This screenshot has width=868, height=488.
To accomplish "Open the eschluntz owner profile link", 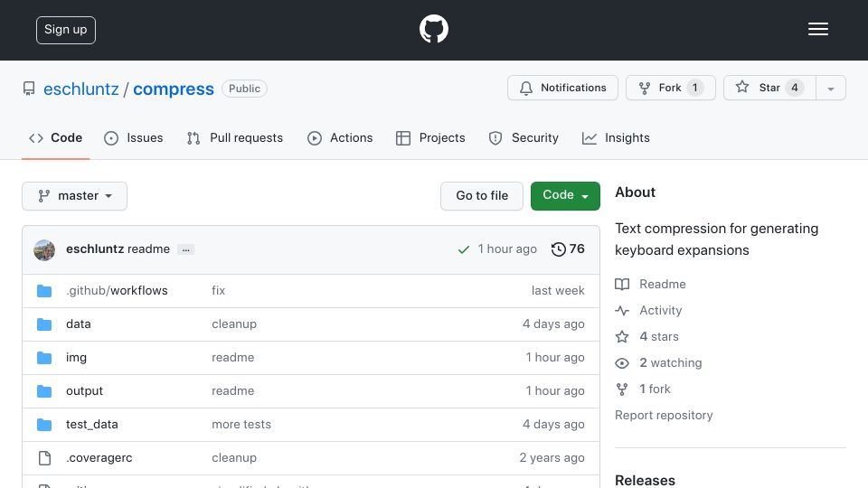I will point(80,89).
